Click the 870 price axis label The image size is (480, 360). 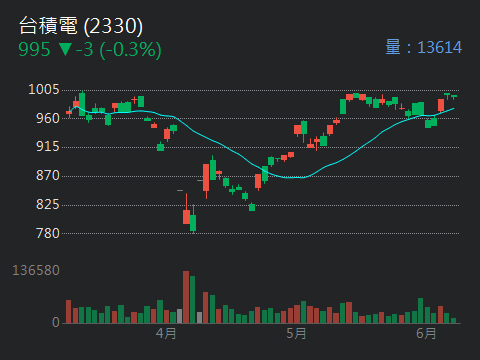point(48,175)
